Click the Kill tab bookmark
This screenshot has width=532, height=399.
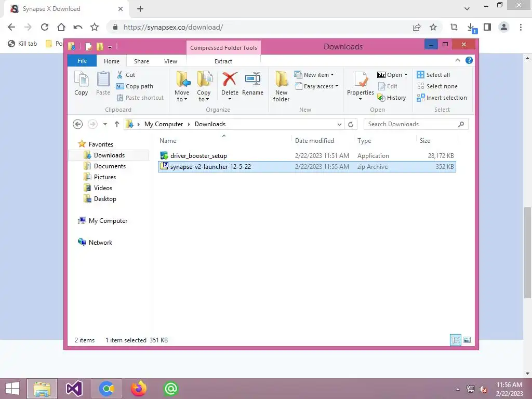22,44
